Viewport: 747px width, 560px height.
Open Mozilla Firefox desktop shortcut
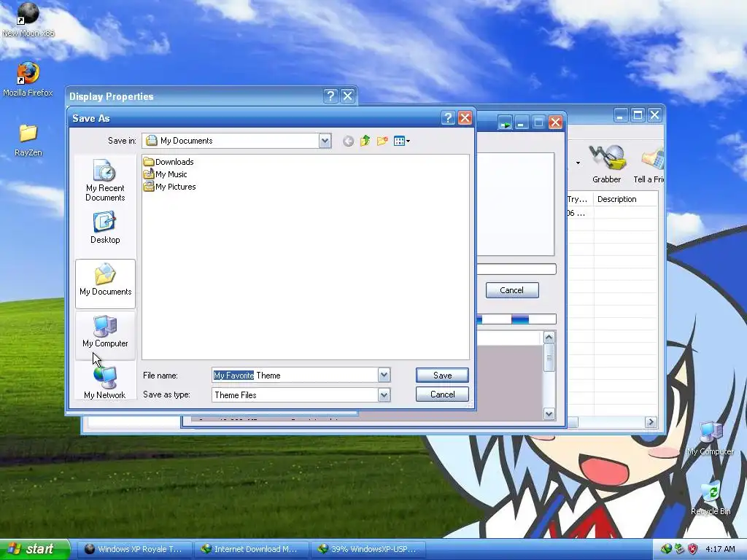click(28, 79)
